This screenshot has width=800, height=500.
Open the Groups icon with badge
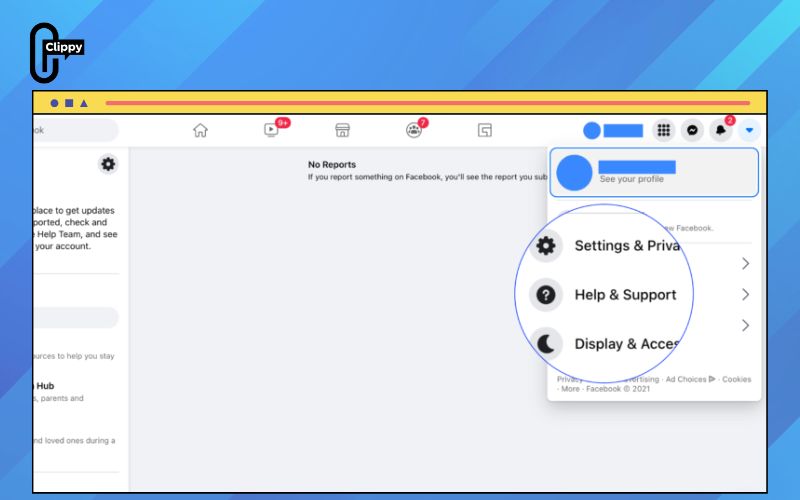pos(413,131)
